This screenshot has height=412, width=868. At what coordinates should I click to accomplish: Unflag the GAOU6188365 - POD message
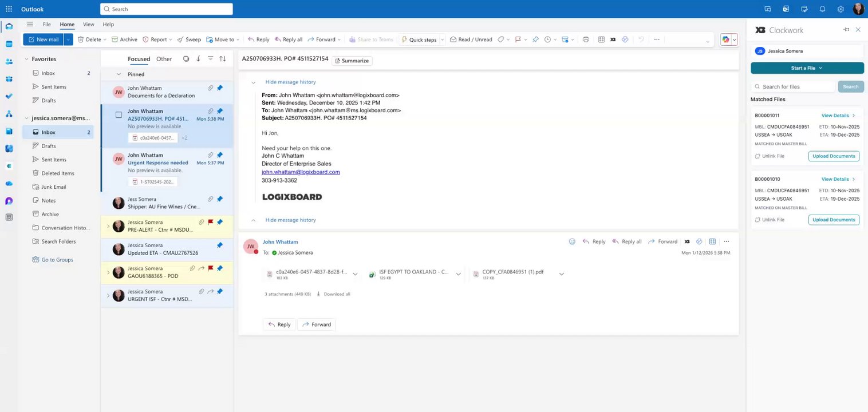coord(211,268)
